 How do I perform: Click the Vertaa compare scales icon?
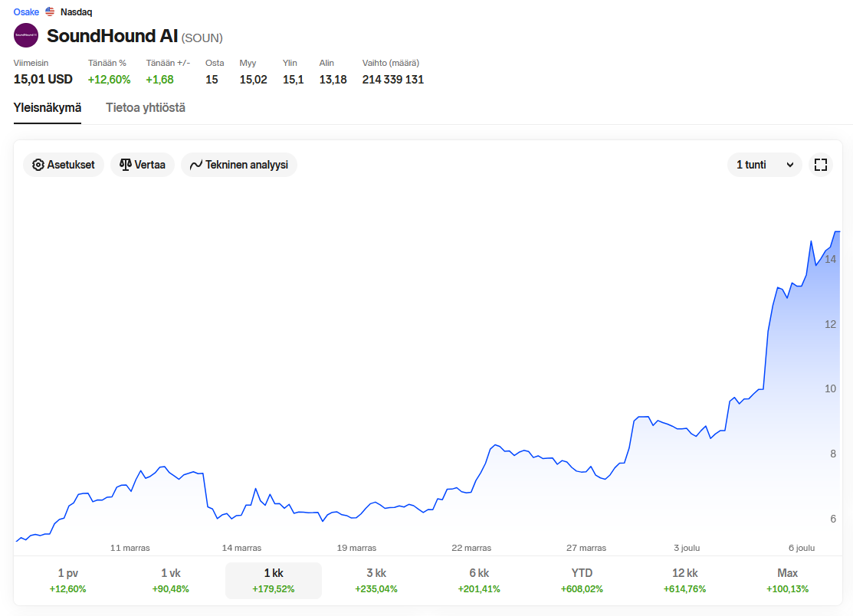click(x=126, y=165)
